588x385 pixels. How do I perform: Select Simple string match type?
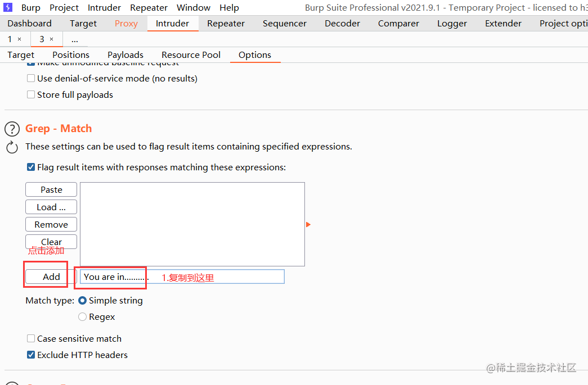pos(83,300)
